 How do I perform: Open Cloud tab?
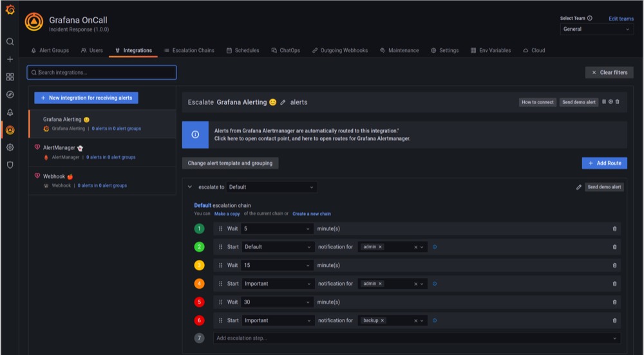[535, 50]
